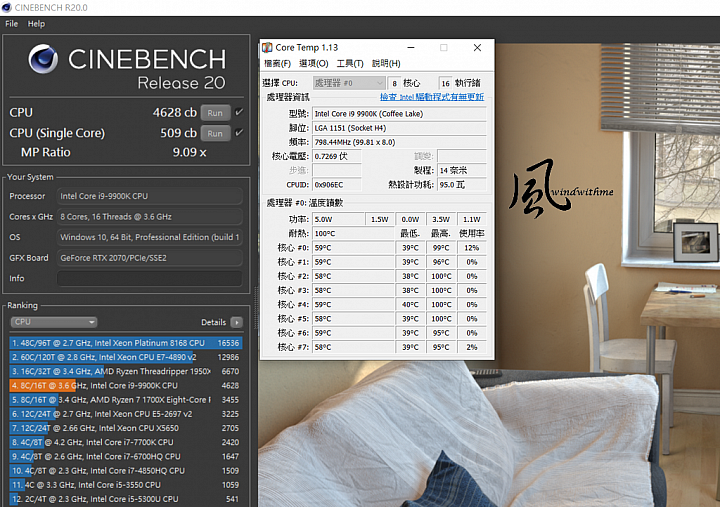The image size is (720, 507).
Task: Open the 處理器 #0 CPU selection dropdown
Action: pos(349,83)
